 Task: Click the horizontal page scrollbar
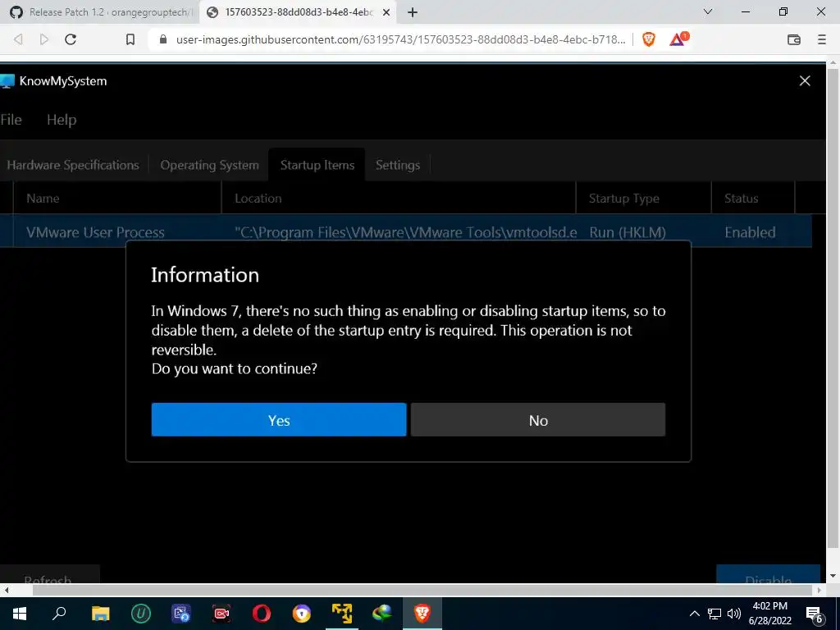point(422,590)
